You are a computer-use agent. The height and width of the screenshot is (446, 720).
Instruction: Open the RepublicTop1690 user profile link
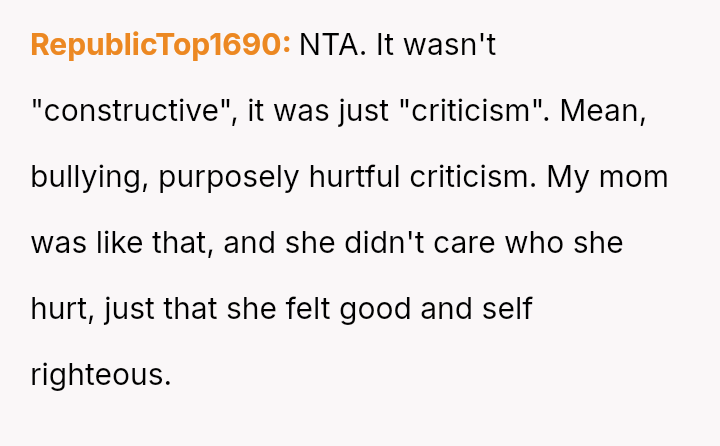point(160,46)
